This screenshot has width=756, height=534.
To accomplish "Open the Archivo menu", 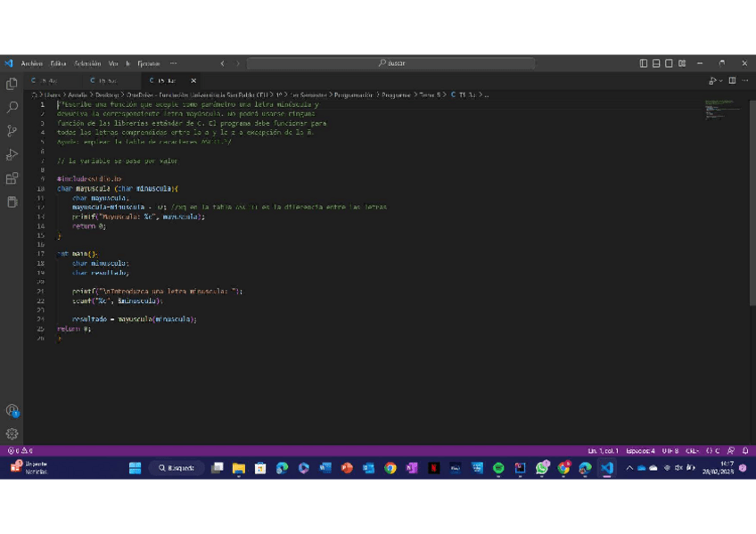I will pos(31,63).
